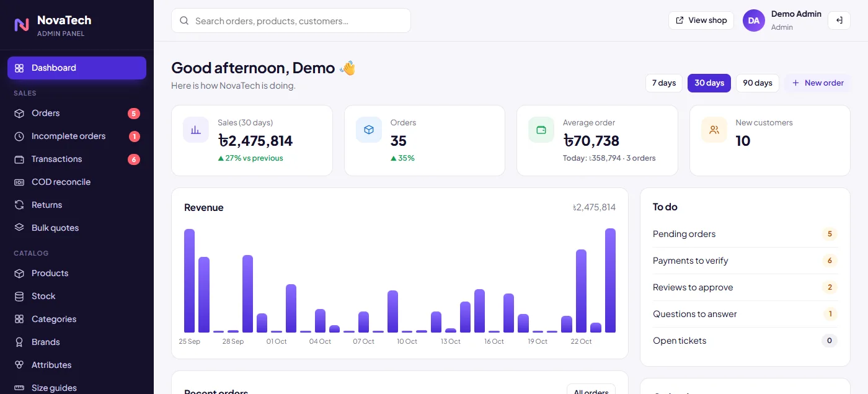
Task: Open the Returns section
Action: (x=77, y=205)
